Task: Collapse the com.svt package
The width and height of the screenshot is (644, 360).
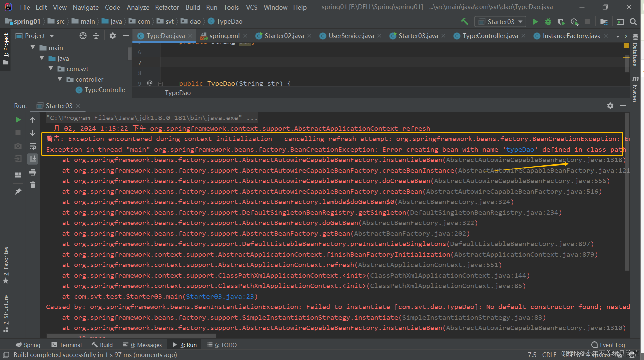Action: pos(51,69)
